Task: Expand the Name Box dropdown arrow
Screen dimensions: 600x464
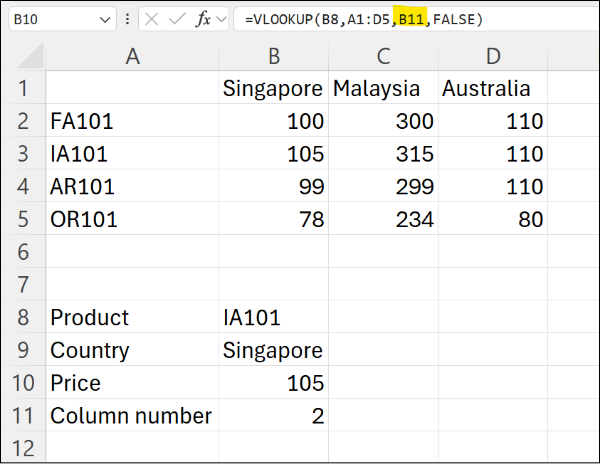Action: pyautogui.click(x=107, y=20)
